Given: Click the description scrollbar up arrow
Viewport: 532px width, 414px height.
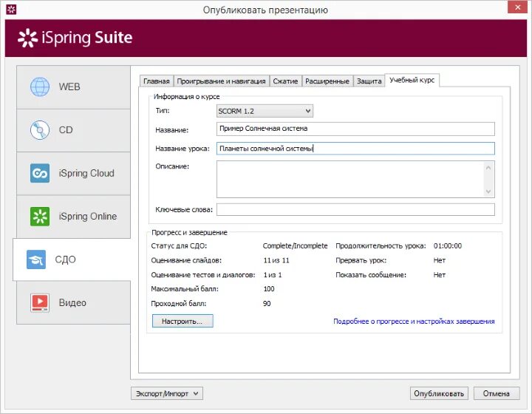Looking at the screenshot, I should (x=488, y=168).
